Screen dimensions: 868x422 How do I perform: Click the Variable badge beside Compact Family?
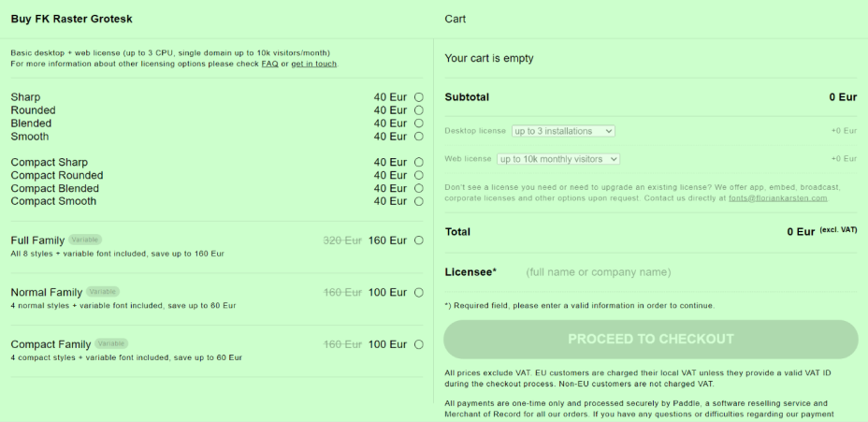[x=111, y=344]
